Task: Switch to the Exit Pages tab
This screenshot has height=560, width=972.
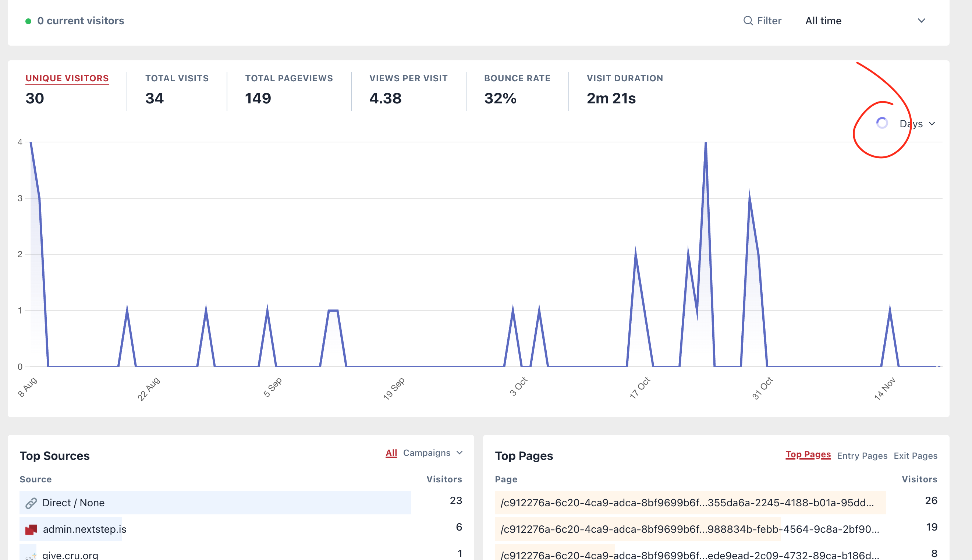Action: tap(915, 456)
